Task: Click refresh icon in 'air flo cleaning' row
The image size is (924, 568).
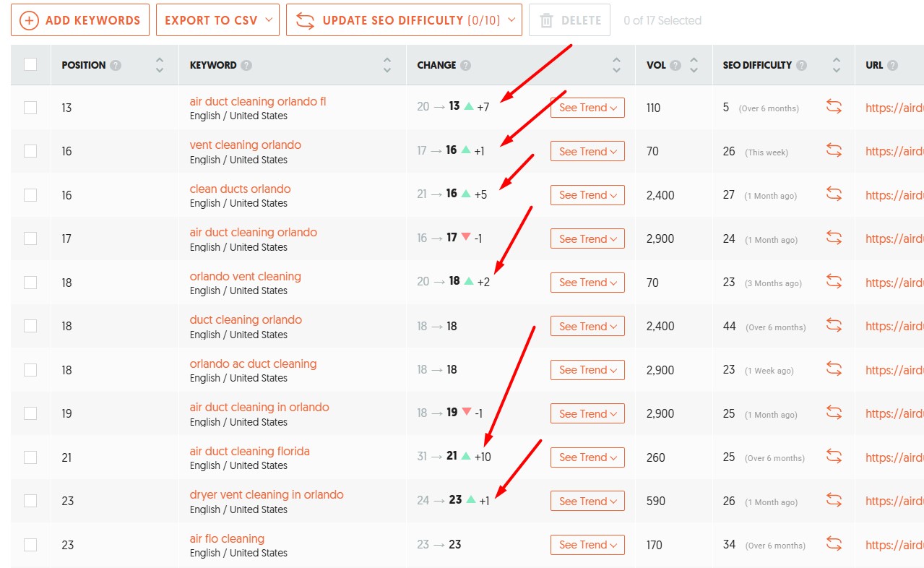Action: coord(834,544)
